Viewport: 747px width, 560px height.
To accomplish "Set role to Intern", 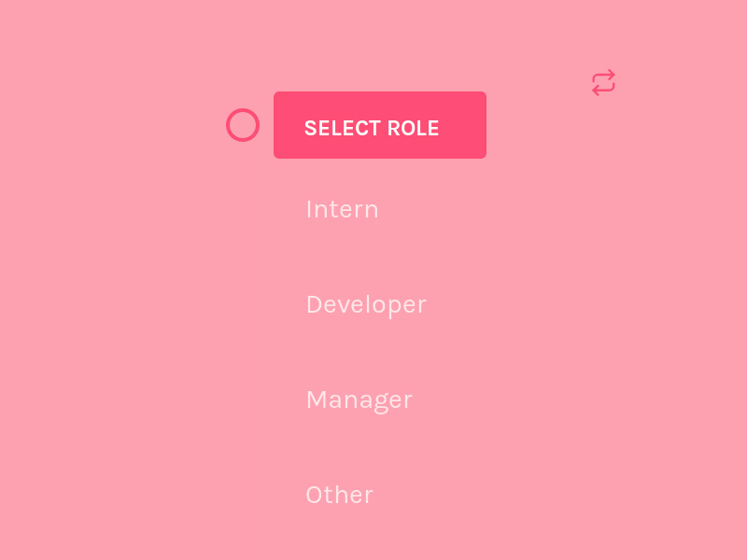I will tap(342, 209).
